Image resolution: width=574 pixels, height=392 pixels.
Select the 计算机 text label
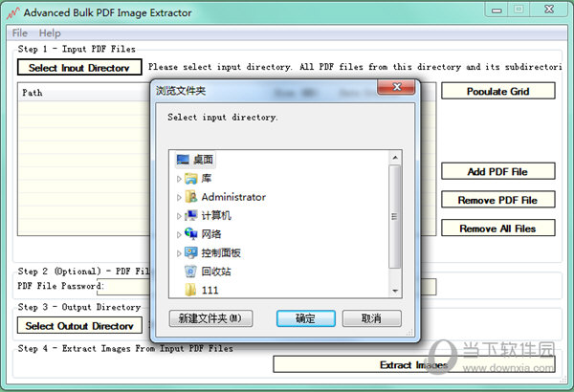point(216,215)
